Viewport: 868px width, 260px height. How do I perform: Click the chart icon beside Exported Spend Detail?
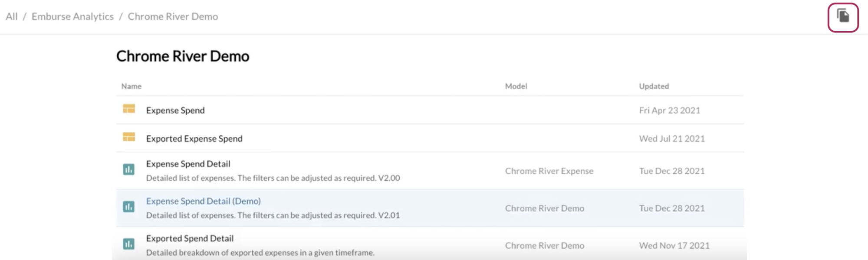[128, 244]
